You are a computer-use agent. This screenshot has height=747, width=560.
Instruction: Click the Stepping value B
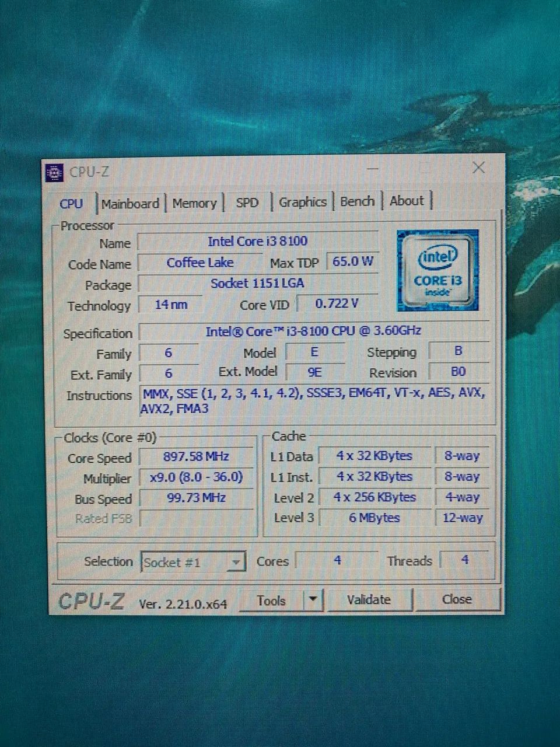(x=458, y=351)
